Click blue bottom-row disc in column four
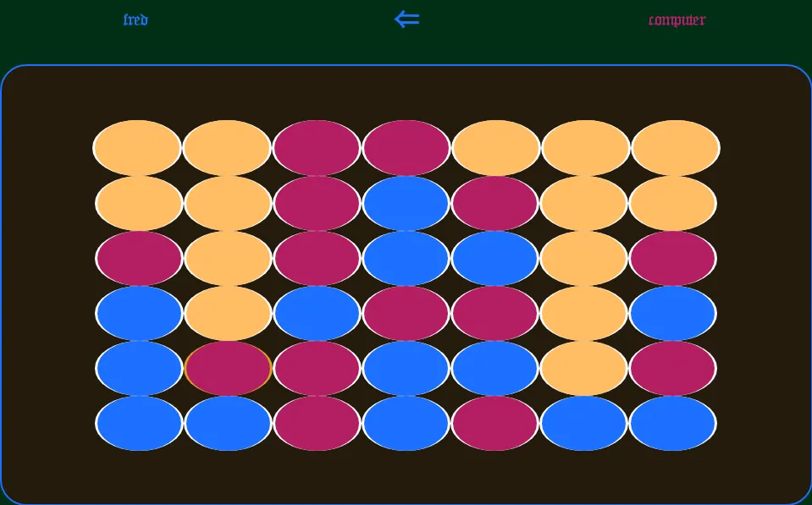 [406, 423]
